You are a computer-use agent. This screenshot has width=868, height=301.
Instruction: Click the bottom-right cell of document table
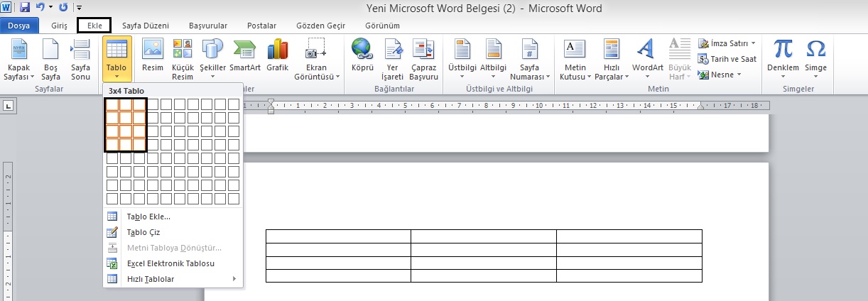point(629,275)
